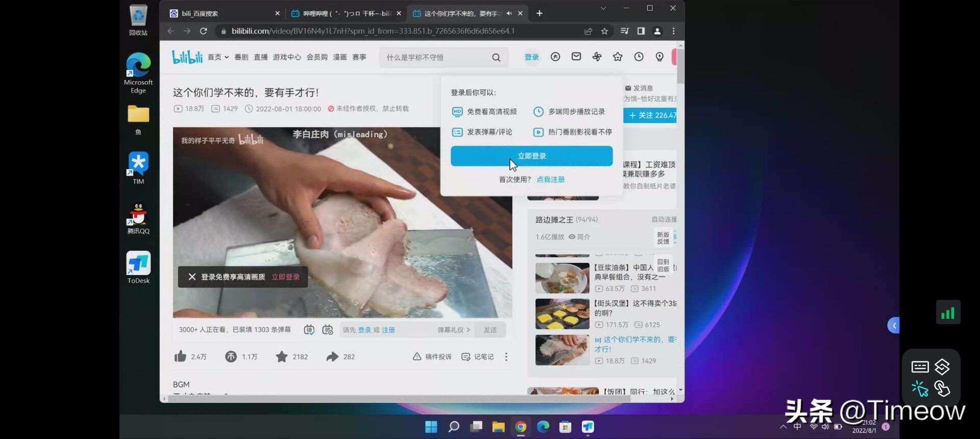Click 注册 link in danmaku input

[x=388, y=330]
